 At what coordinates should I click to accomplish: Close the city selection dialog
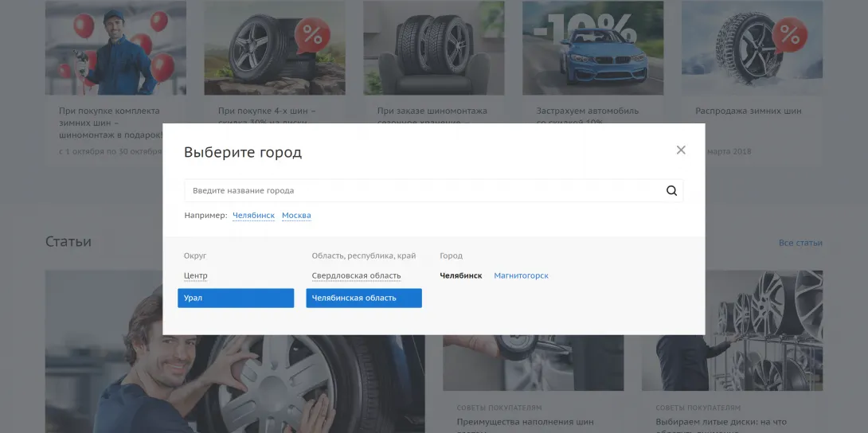681,150
